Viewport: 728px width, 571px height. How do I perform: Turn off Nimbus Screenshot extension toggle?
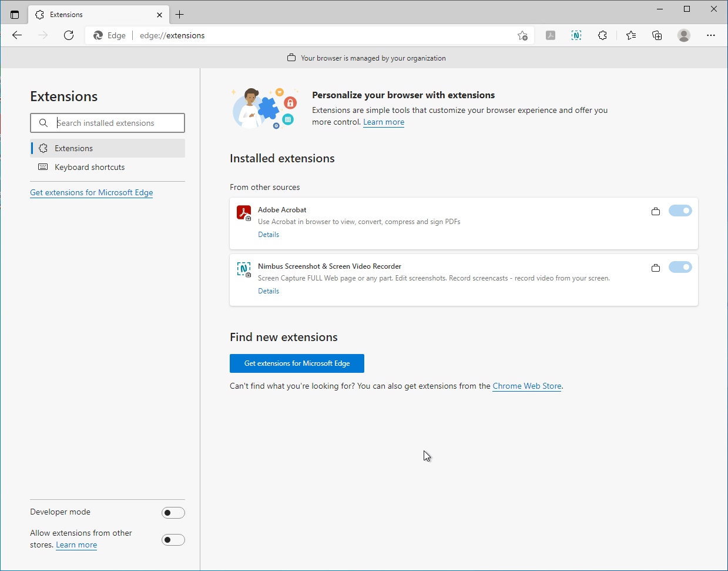[680, 267]
